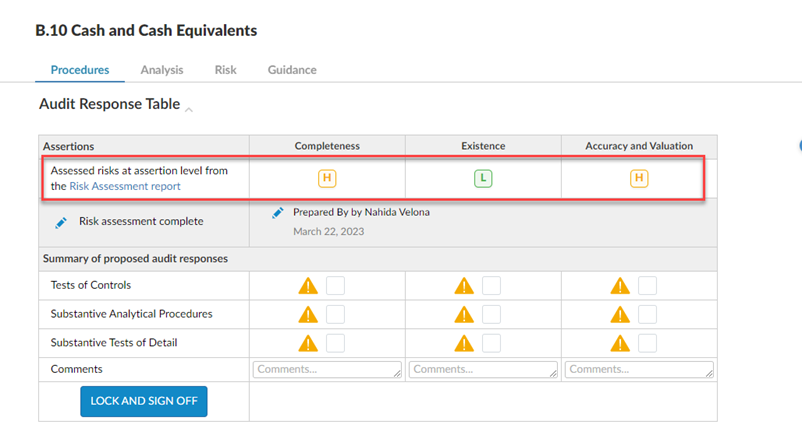
Task: Check Tests of Controls box under Existence
Action: pos(492,286)
